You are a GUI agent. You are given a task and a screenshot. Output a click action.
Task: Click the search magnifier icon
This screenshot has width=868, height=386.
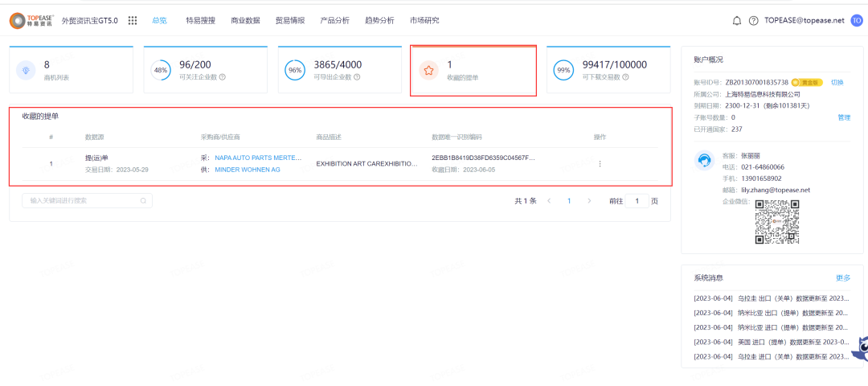click(143, 201)
